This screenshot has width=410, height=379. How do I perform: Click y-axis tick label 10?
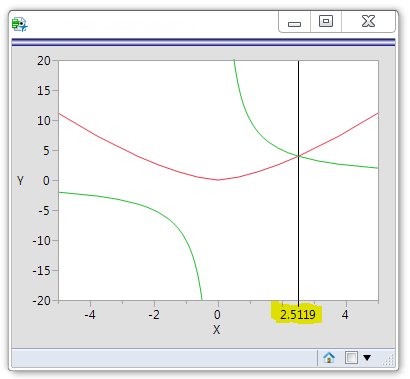44,121
